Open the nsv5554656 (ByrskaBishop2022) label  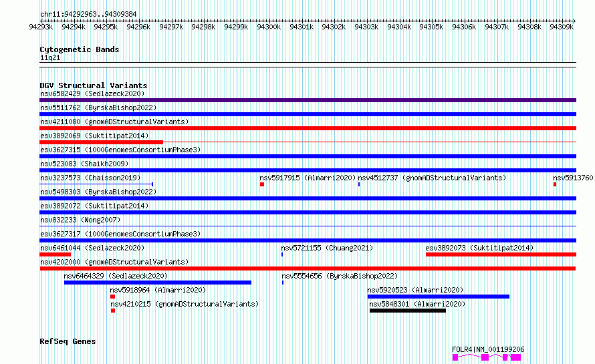[x=340, y=276]
